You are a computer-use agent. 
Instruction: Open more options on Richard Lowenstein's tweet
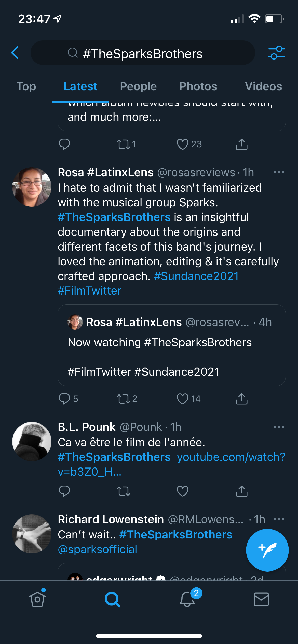point(279,519)
